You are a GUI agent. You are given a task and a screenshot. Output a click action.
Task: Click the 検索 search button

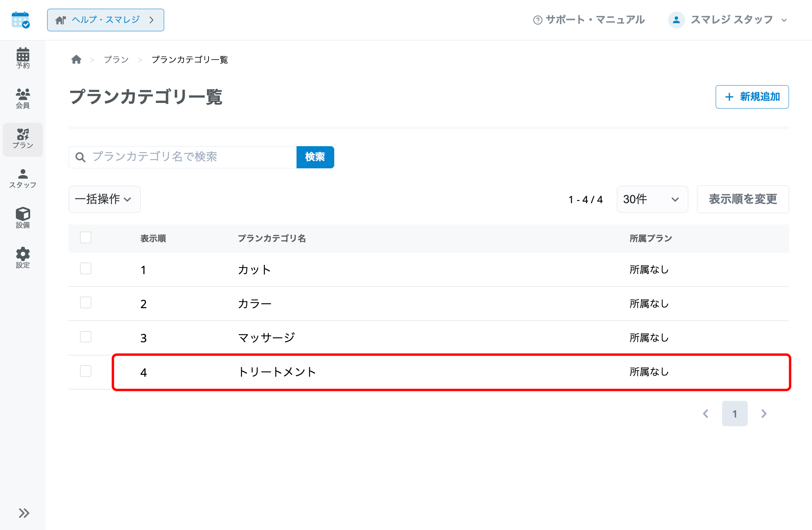coord(315,157)
